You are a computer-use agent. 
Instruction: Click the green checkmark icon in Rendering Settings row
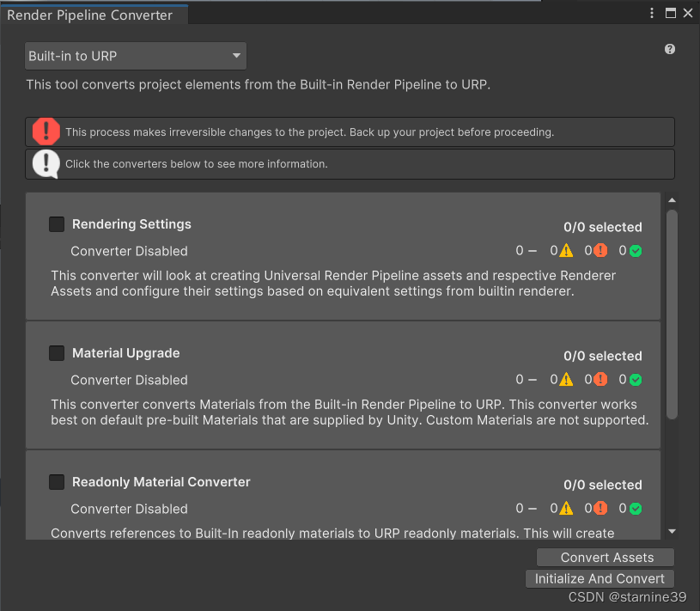636,251
